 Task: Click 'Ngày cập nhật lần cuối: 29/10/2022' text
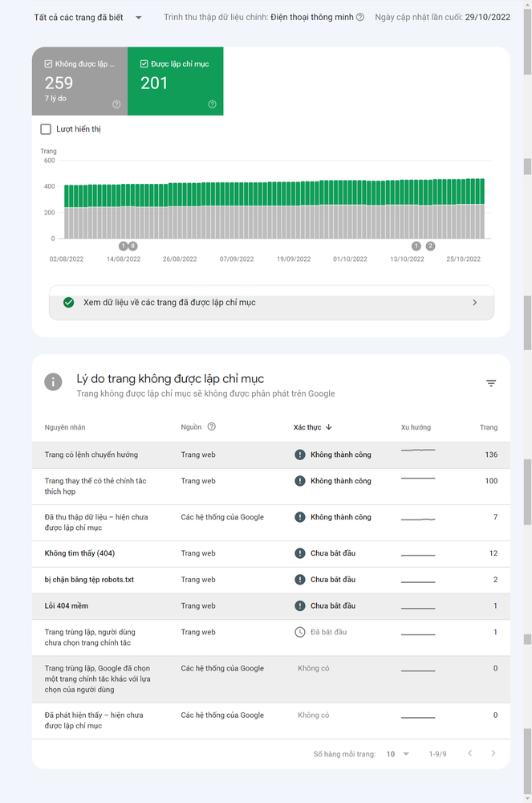click(442, 18)
